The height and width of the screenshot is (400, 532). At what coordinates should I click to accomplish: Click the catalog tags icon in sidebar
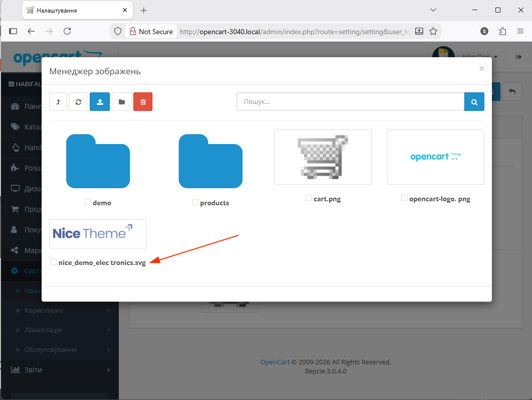[15, 126]
